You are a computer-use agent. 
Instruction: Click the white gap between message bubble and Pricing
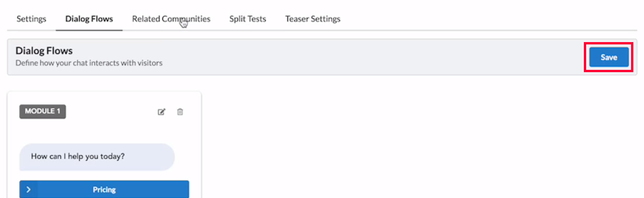[104, 175]
